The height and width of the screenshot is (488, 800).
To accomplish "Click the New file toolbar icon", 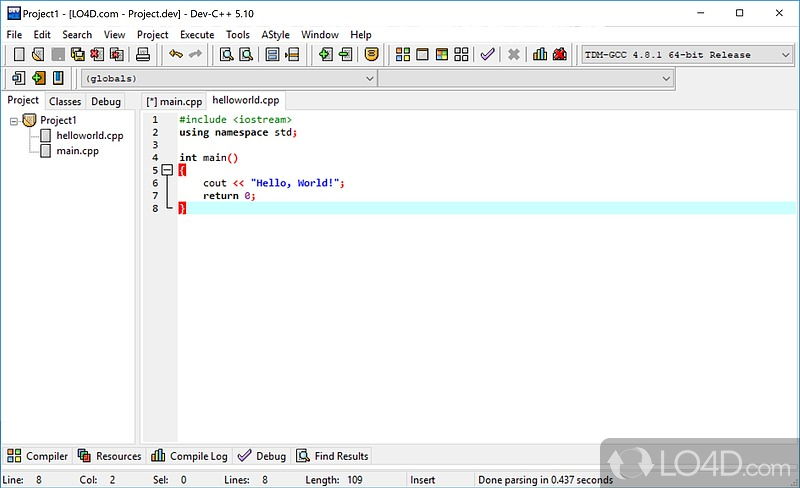I will point(19,55).
